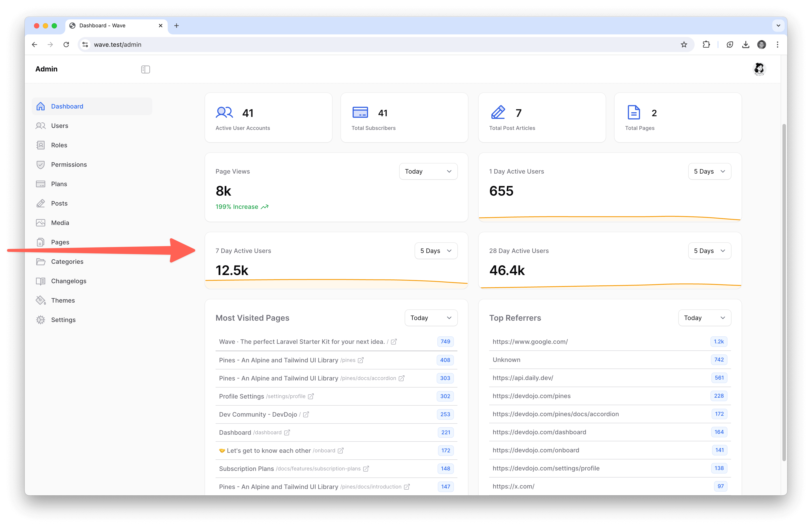Click Subscription Plans page row title
This screenshot has width=812, height=528.
pyautogui.click(x=246, y=469)
